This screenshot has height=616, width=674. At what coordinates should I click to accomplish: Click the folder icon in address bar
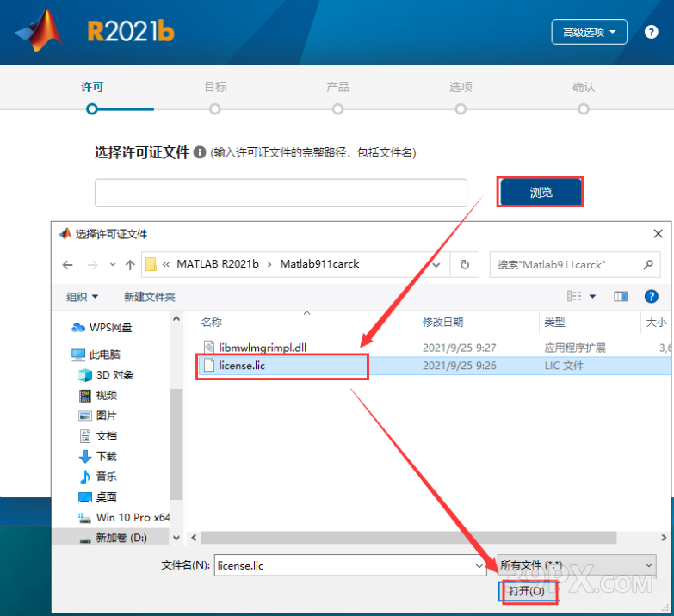(151, 264)
